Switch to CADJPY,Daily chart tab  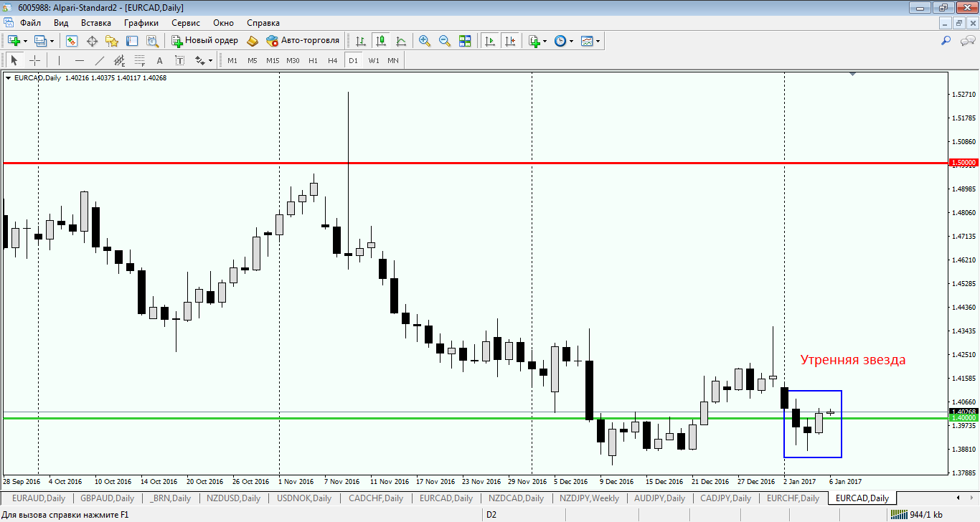(x=725, y=498)
